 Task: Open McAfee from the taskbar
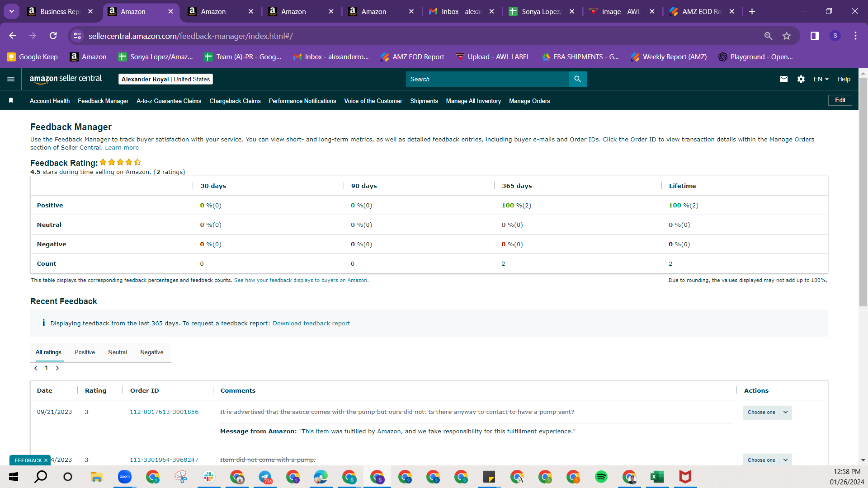click(x=685, y=477)
